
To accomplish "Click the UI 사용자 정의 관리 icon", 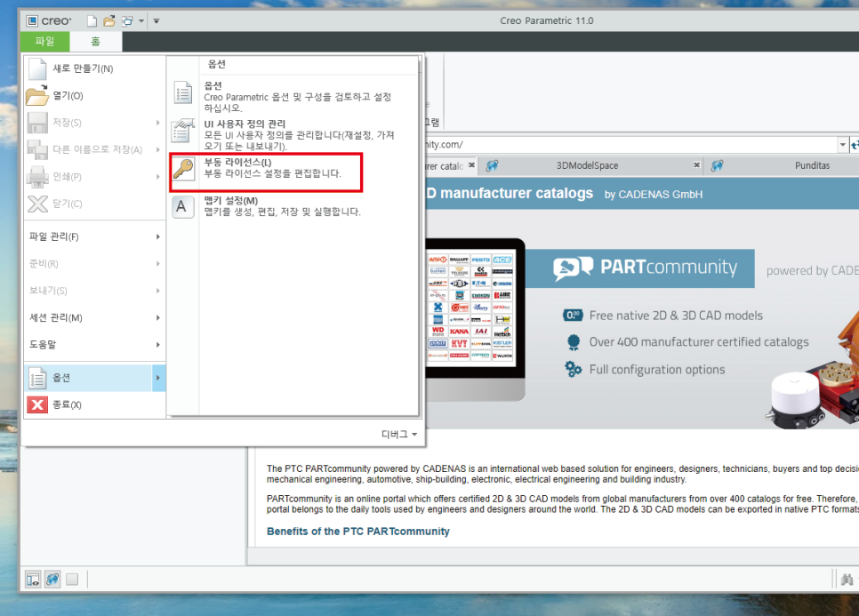I will tap(183, 131).
